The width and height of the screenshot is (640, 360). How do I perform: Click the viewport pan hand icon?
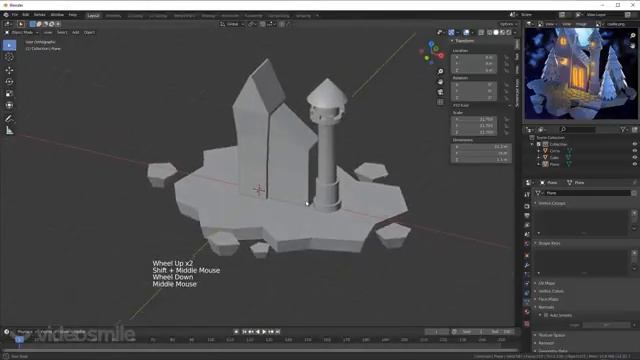[440, 82]
